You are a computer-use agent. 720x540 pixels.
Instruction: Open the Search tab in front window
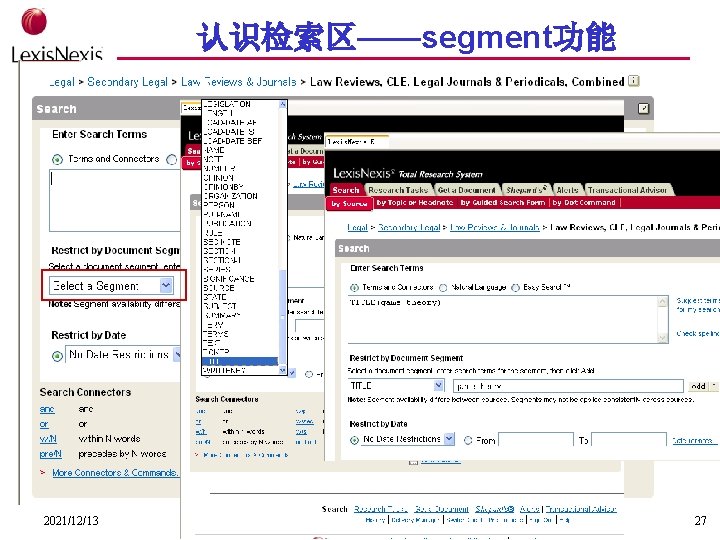pos(346,190)
